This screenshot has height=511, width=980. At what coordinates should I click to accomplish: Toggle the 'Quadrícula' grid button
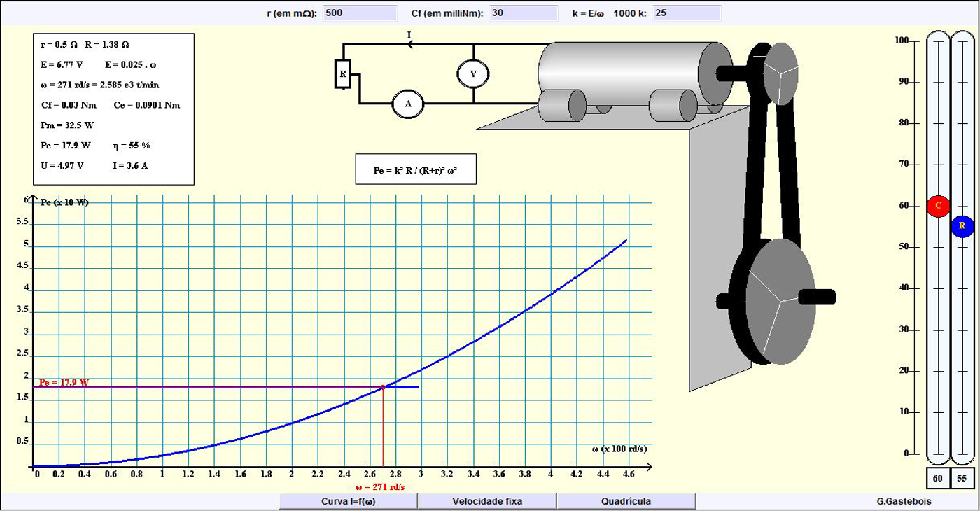click(x=626, y=501)
